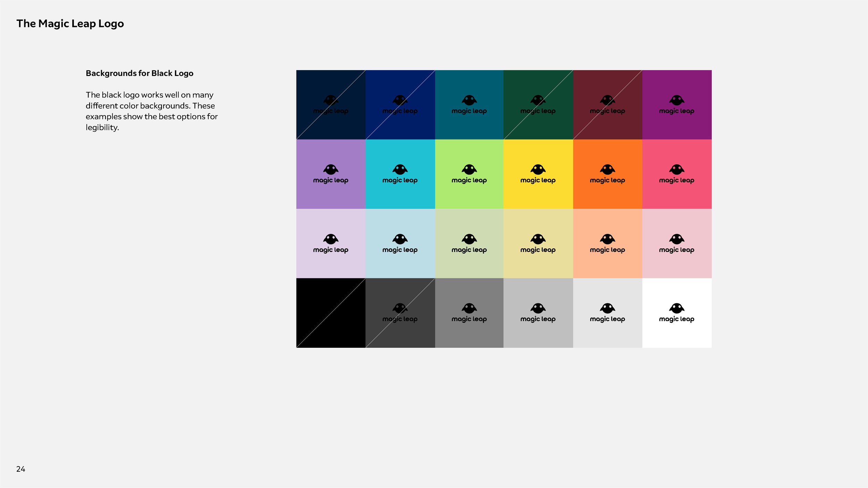Viewport: 868px width, 488px height.
Task: Click the Magic Leap logo on pink background
Action: [677, 174]
